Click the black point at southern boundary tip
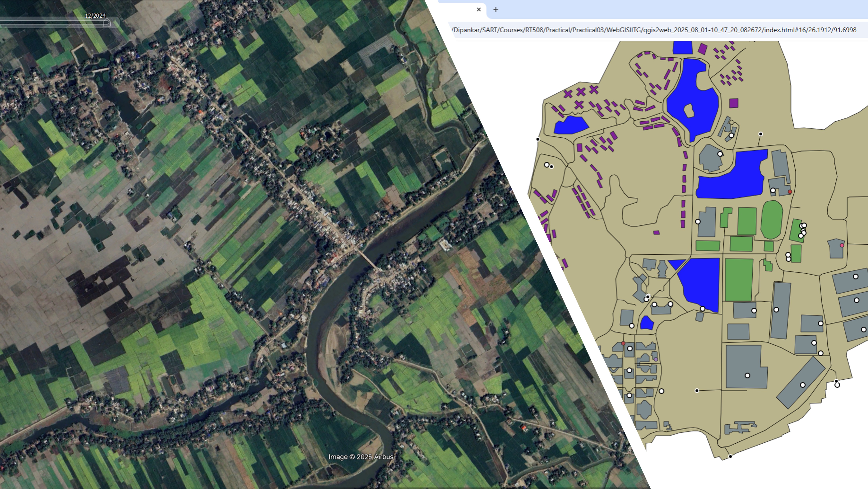868x489 pixels. tap(730, 456)
